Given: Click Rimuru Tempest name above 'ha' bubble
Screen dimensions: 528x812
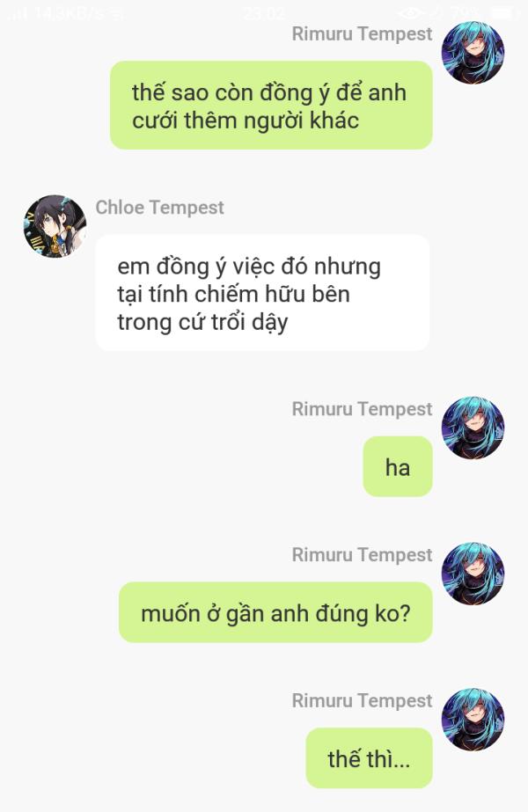Looking at the screenshot, I should [362, 409].
